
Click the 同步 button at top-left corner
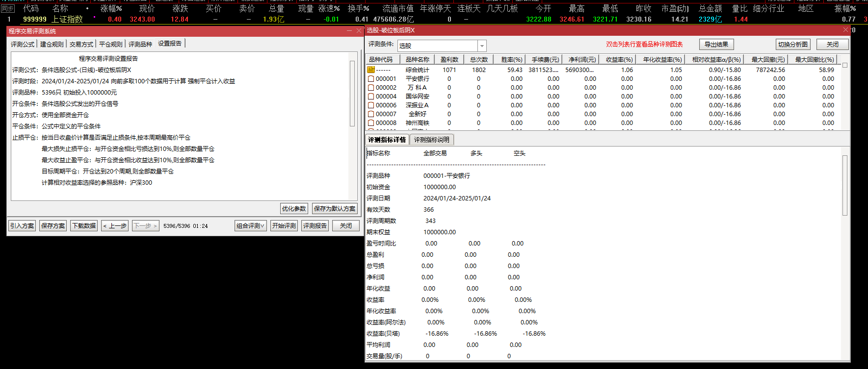[x=8, y=8]
